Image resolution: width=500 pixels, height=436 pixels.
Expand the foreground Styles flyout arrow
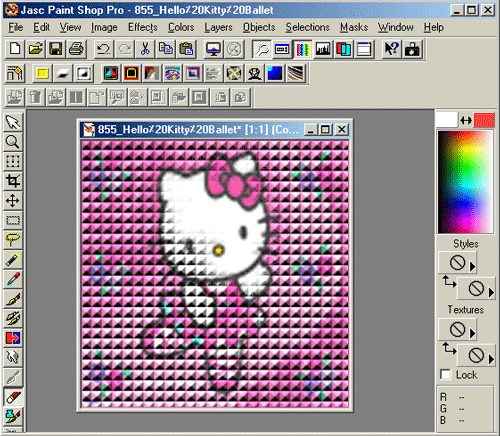tap(472, 266)
